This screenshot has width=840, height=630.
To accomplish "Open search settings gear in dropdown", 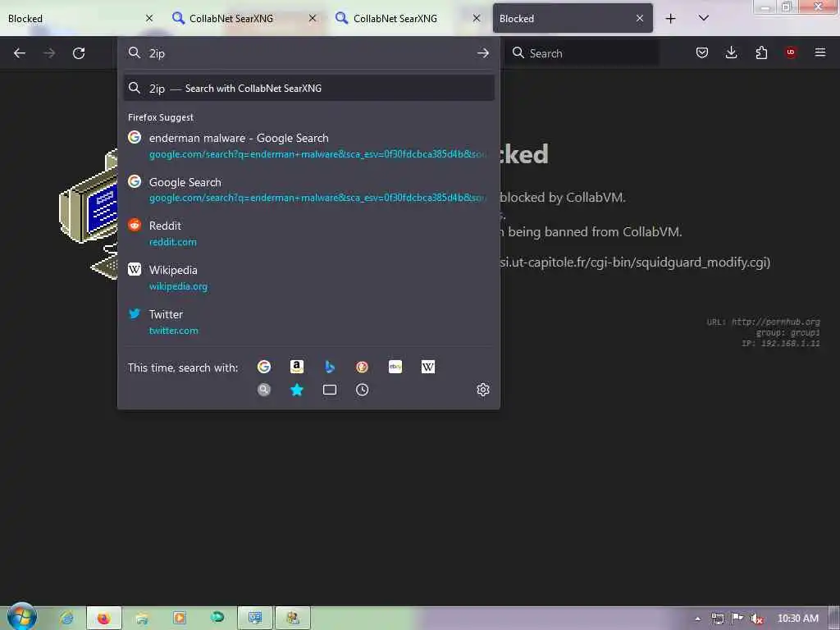I will [x=482, y=390].
